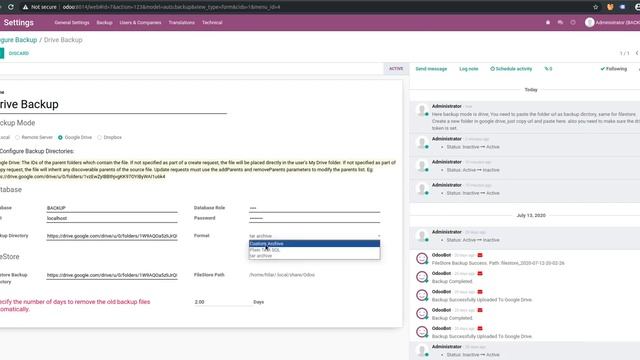This screenshot has height=360, width=640.
Task: Click the FileStore Path value /home/...
Action: click(x=282, y=275)
